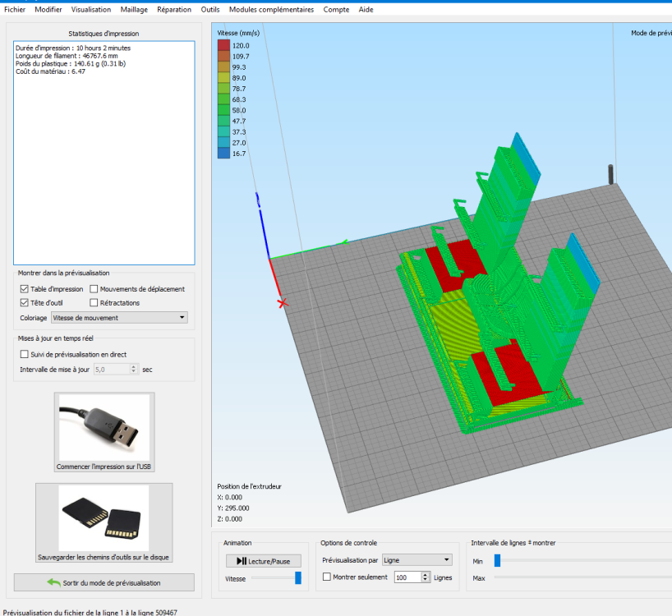This screenshot has height=616, width=672.
Task: Enable Suivi de prévisualisation en direct
Action: (x=25, y=354)
